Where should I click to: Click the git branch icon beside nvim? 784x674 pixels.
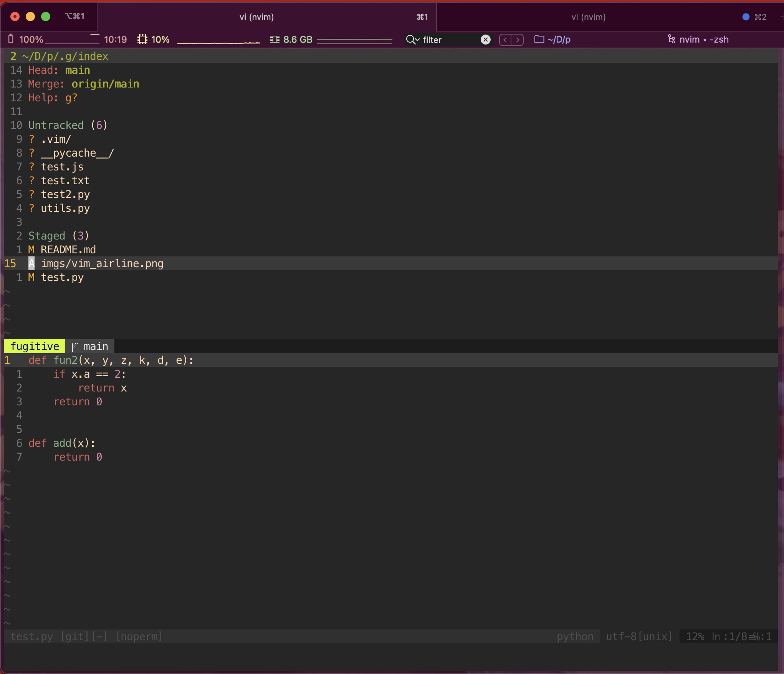pos(671,39)
